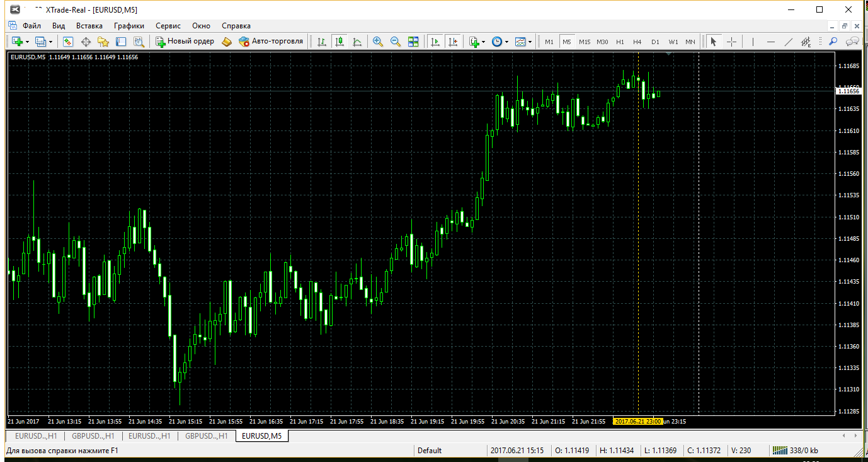
Task: Select the M15 timeframe
Action: pyautogui.click(x=585, y=42)
